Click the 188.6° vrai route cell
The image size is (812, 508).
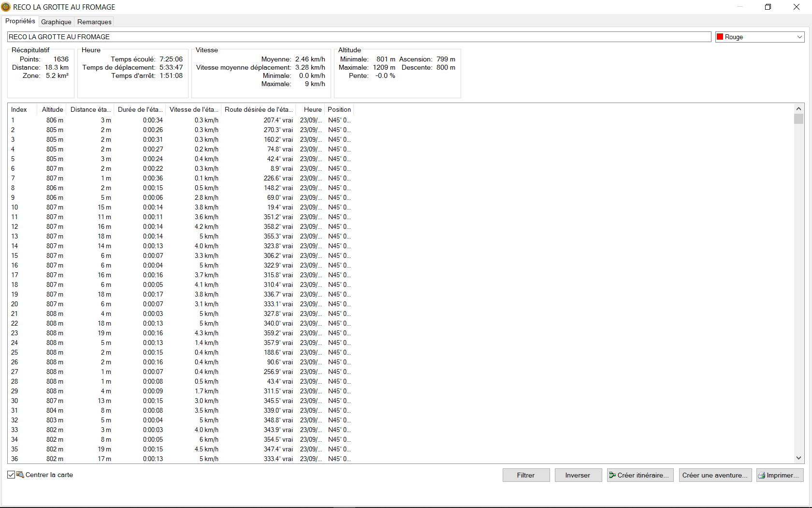pos(278,352)
